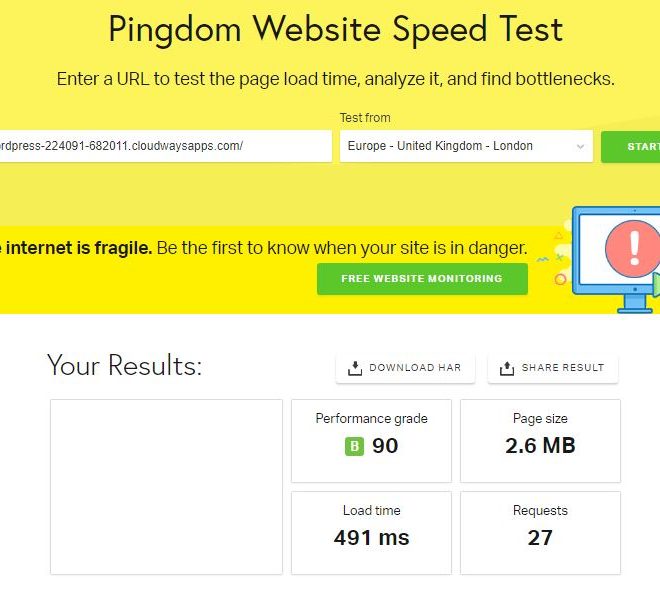Viewport: 660px width, 590px height.
Task: Open the Europe - United Kingdom - London selector
Action: (x=466, y=146)
